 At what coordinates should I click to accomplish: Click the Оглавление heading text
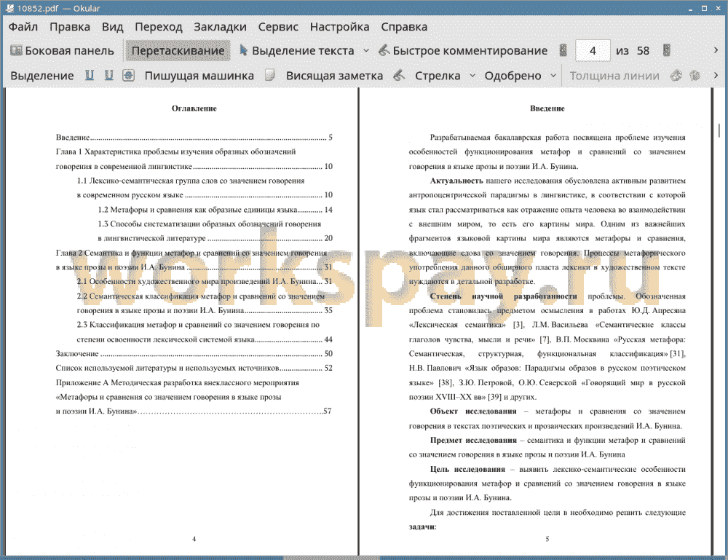[194, 109]
